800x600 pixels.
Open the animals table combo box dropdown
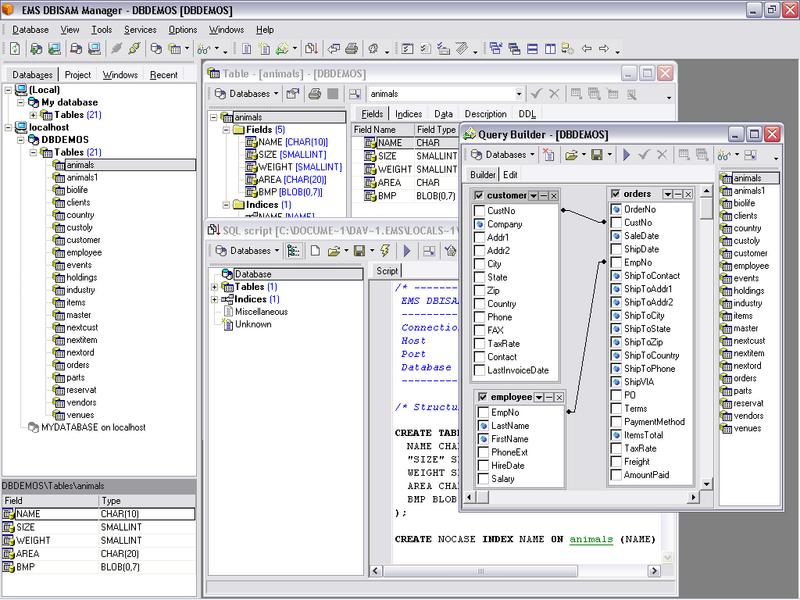(x=518, y=94)
